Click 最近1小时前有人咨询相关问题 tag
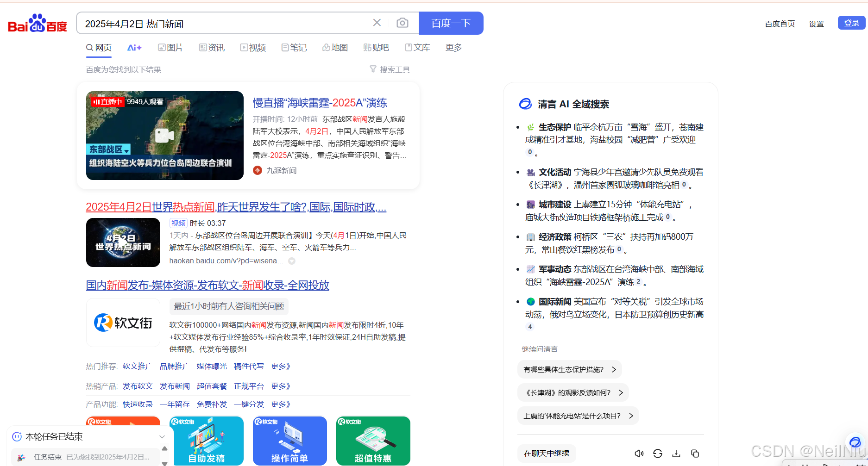Screen dimensions: 868x466 point(229,306)
